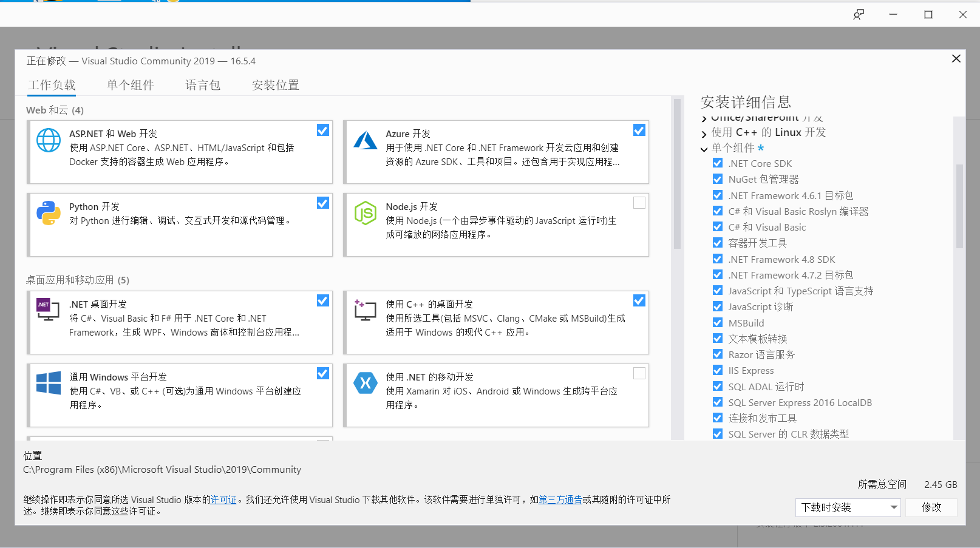980x548 pixels.
Task: Close the modify dialog with the X
Action: pos(956,58)
